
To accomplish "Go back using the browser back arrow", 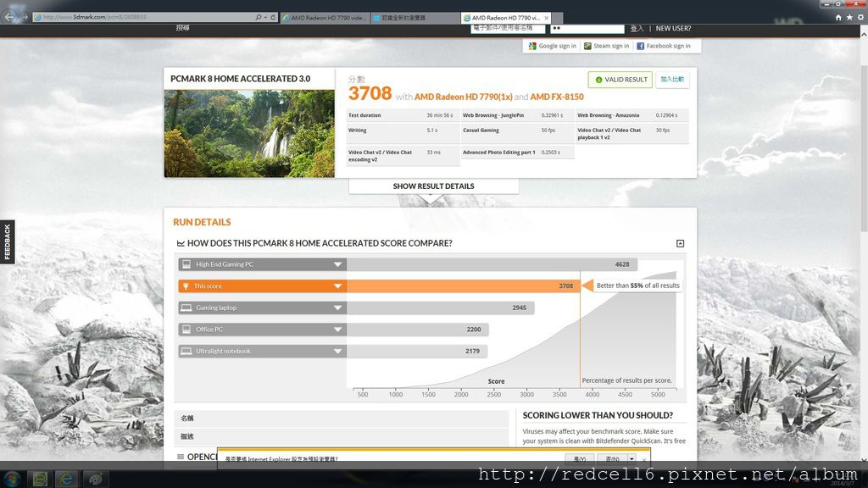I will (8, 17).
